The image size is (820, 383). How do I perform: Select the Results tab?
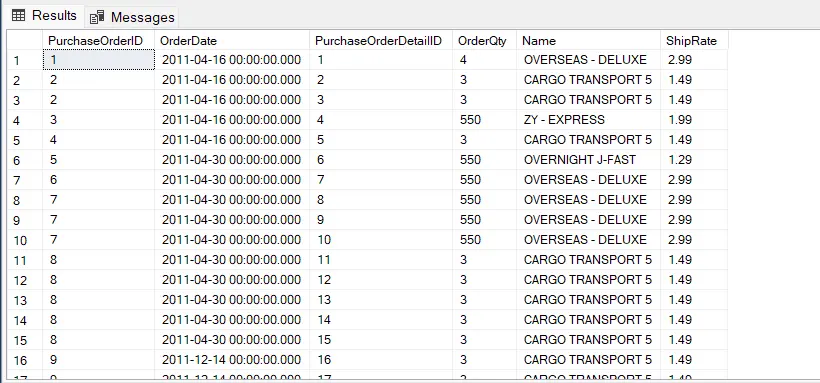(x=44, y=16)
